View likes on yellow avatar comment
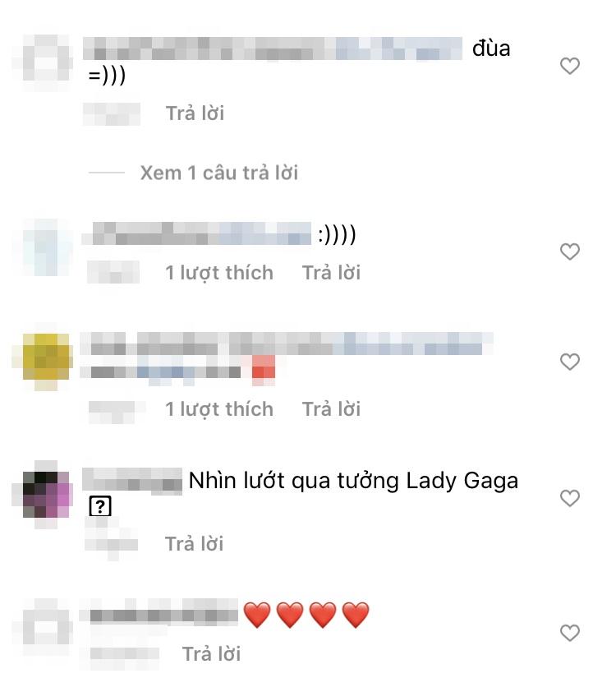Screen dimensions: 616x678 point(219,408)
